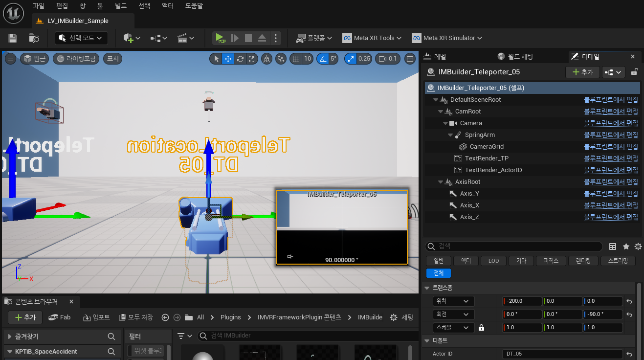Click 블루프린트에서 편집 link for CameraGrid
Viewport: 644px width, 360px height.
611,147
